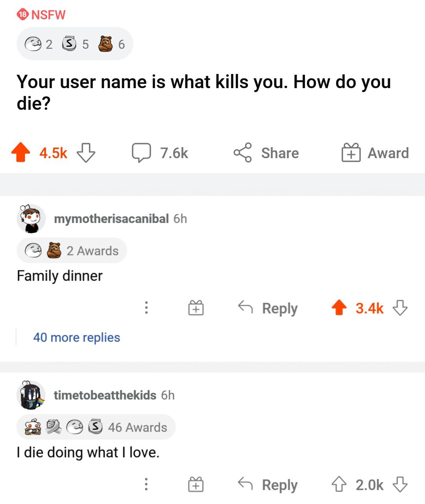This screenshot has height=504, width=425.
Task: Upvote the Family dinner comment
Action: click(x=339, y=308)
